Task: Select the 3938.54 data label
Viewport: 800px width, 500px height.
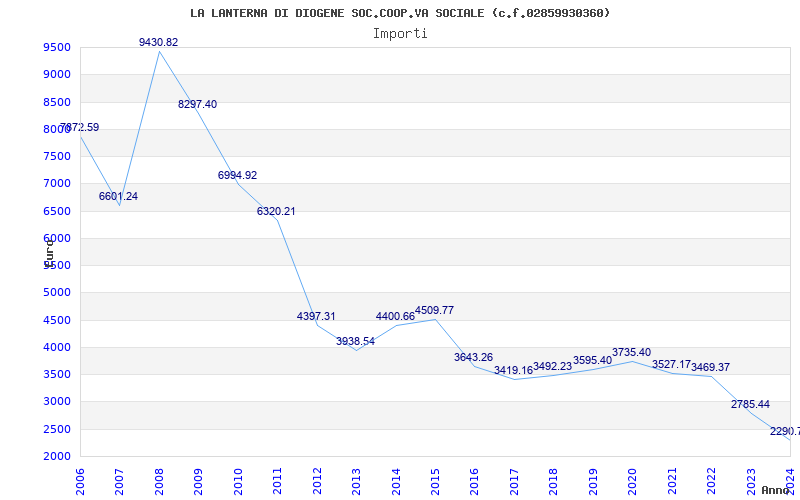Action: [x=356, y=341]
